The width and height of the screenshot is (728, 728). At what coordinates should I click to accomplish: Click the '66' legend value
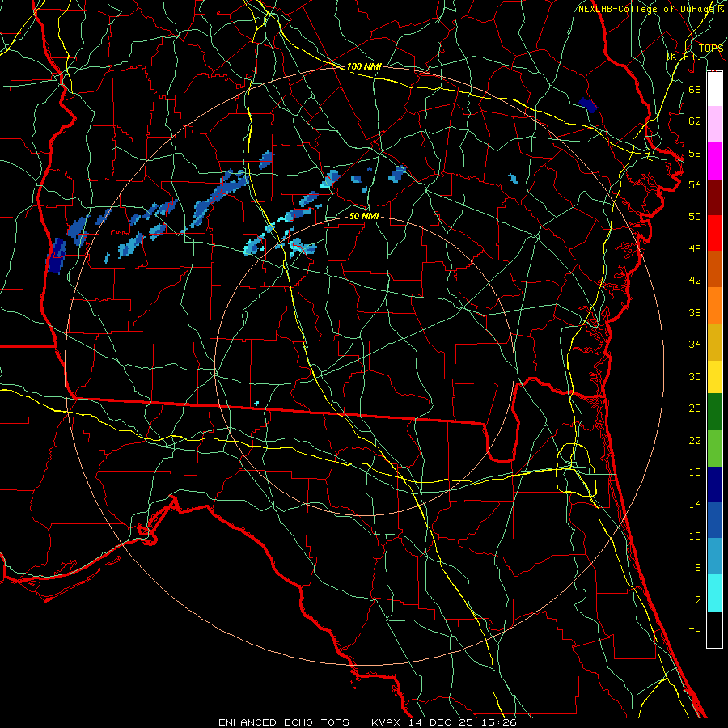(695, 89)
